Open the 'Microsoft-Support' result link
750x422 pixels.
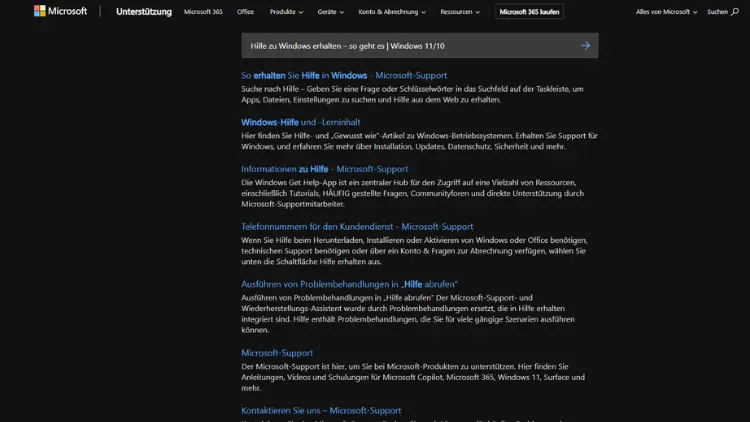pos(277,353)
